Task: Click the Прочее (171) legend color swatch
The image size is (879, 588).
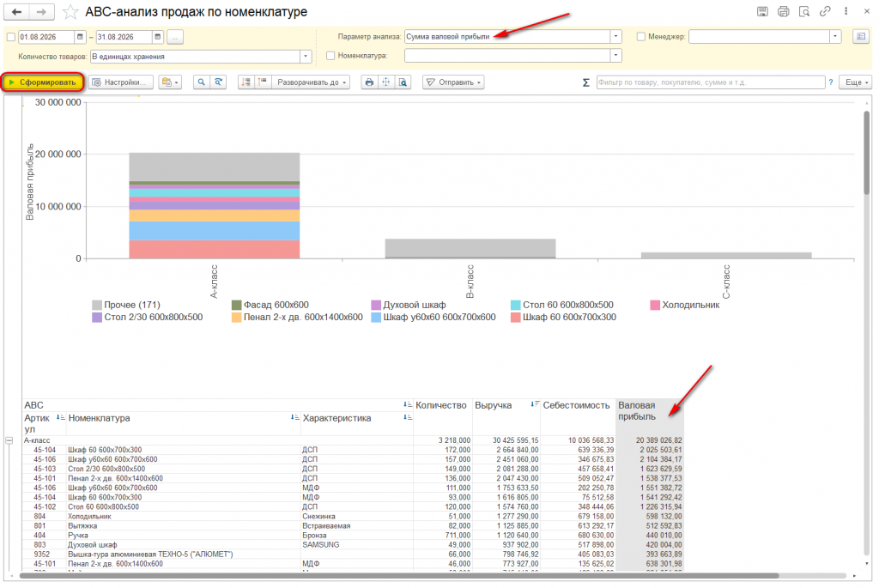Action: (97, 305)
